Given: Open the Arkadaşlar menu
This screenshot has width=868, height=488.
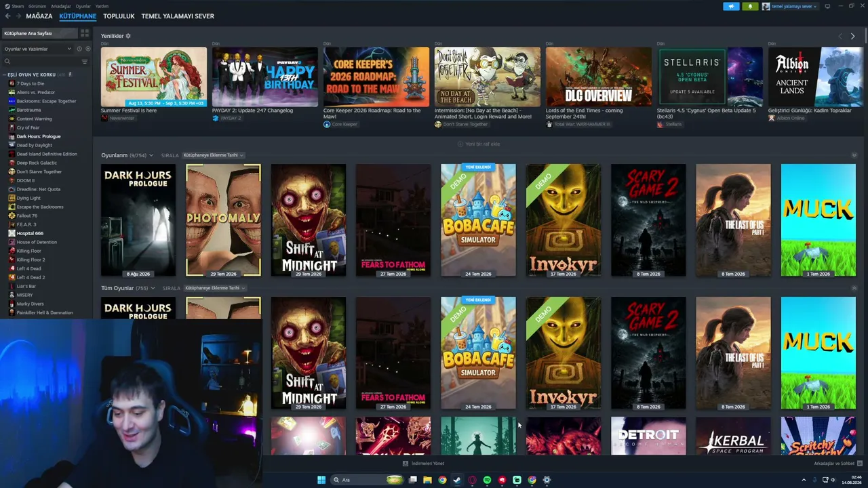Looking at the screenshot, I should click(61, 6).
